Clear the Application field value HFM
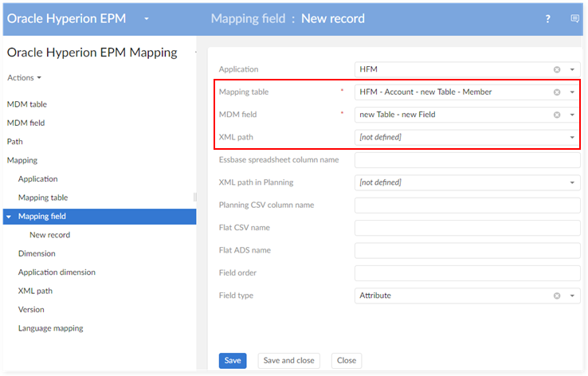This screenshot has width=588, height=376. [x=557, y=69]
